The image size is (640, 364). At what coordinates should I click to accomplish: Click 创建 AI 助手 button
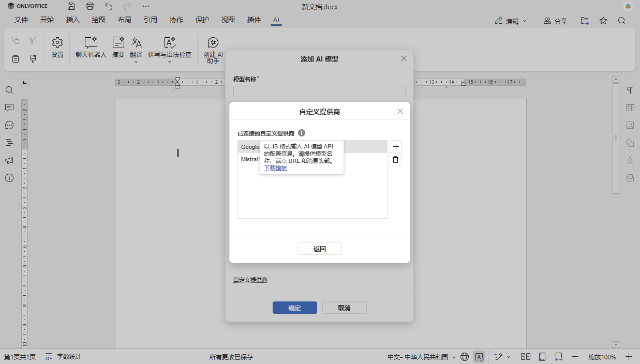click(x=213, y=50)
